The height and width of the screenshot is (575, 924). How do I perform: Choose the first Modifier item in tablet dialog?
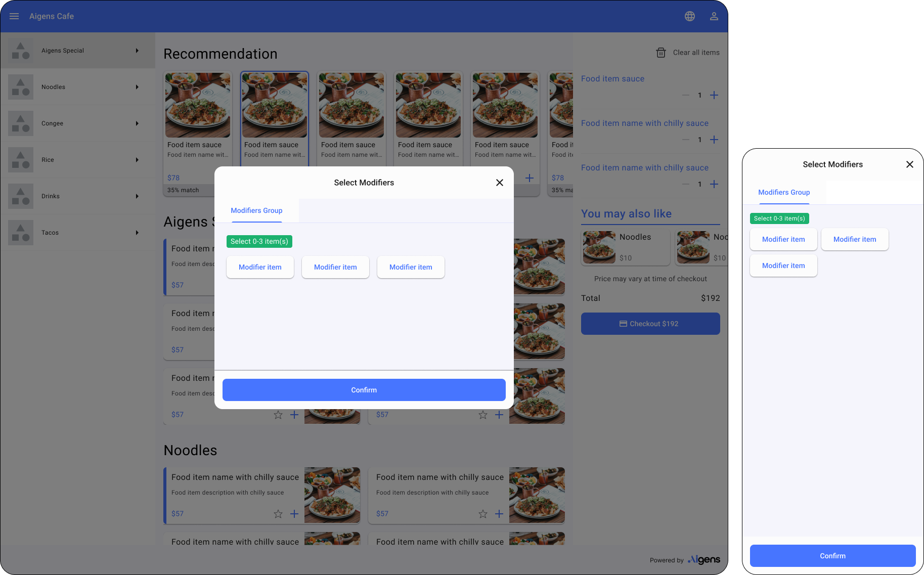click(260, 267)
